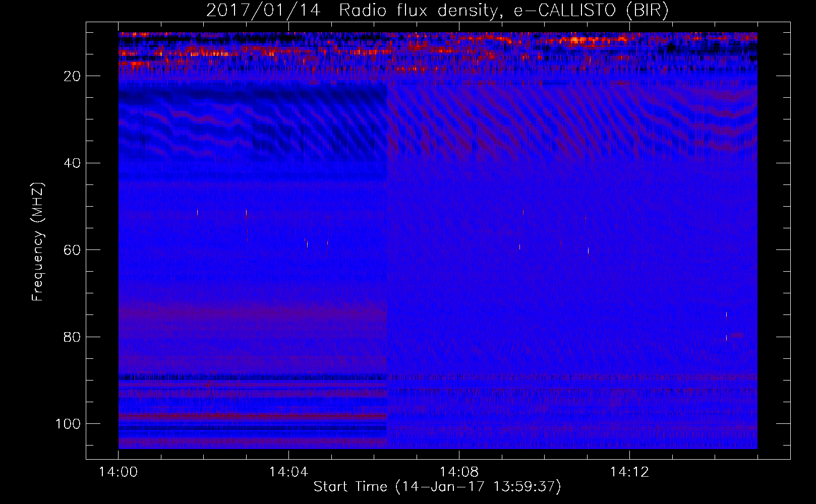The height and width of the screenshot is (504, 816).
Task: Click the 14:12 time tick label
Action: click(629, 472)
